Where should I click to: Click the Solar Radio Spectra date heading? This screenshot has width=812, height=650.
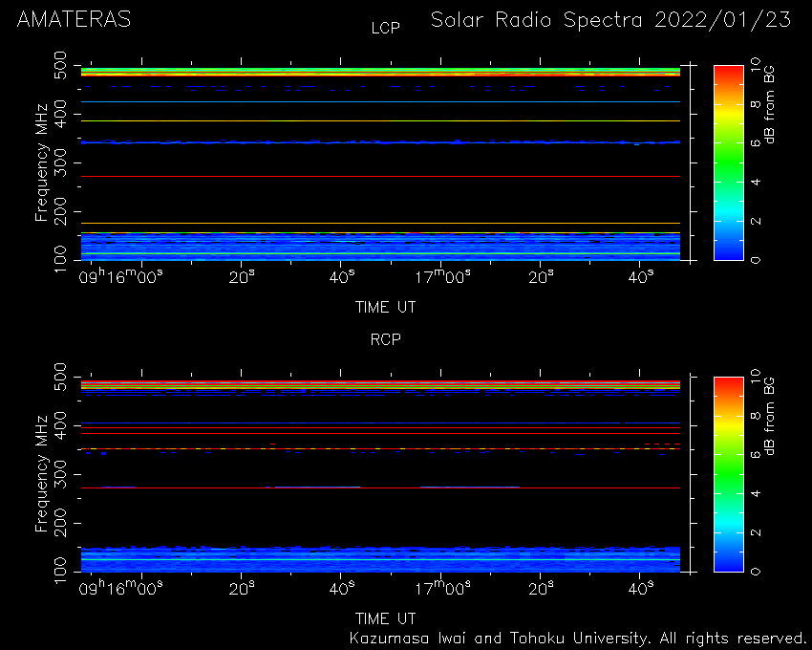click(x=610, y=20)
